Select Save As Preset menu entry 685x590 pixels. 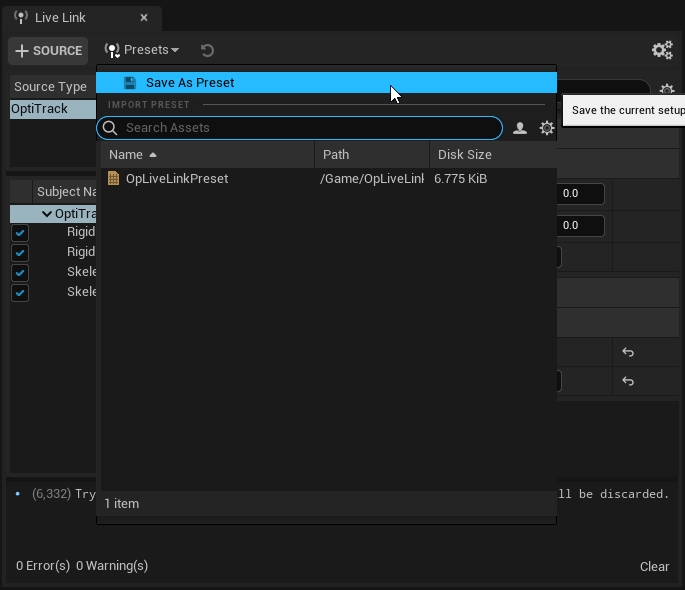(190, 83)
